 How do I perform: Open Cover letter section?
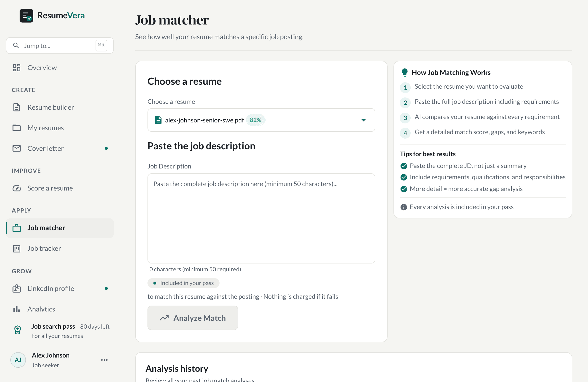pyautogui.click(x=60, y=148)
